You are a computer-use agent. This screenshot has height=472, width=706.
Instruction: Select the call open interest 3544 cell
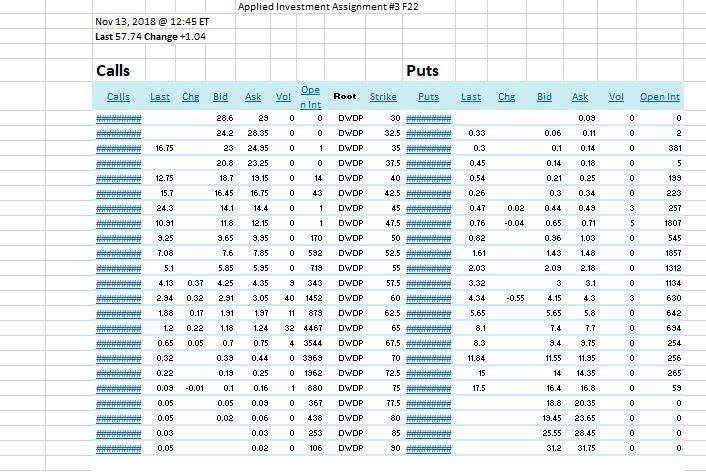point(313,343)
